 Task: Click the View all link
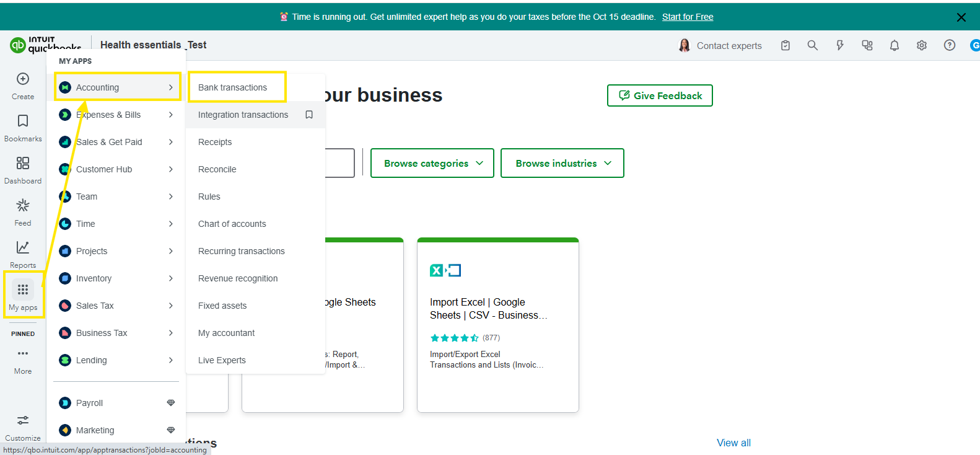click(x=733, y=443)
